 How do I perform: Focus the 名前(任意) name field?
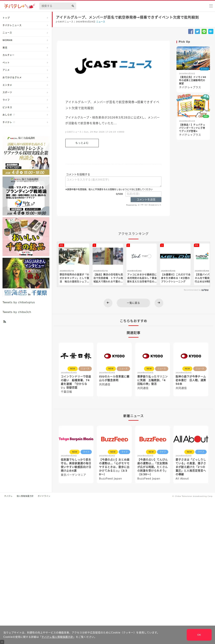[x=143, y=194]
